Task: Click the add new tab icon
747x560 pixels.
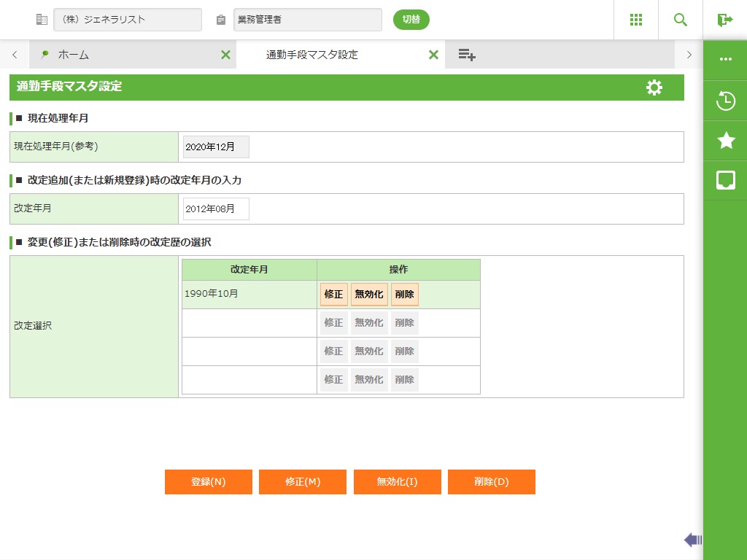Action: (467, 55)
